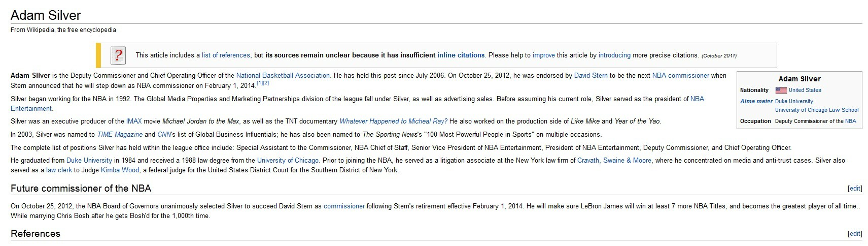Click citation reference [1]
Screen dimensions: 868x246
pos(259,83)
